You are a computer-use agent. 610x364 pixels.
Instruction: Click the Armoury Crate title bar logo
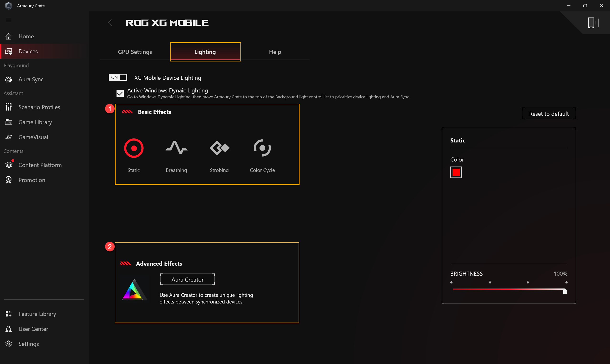tap(9, 6)
